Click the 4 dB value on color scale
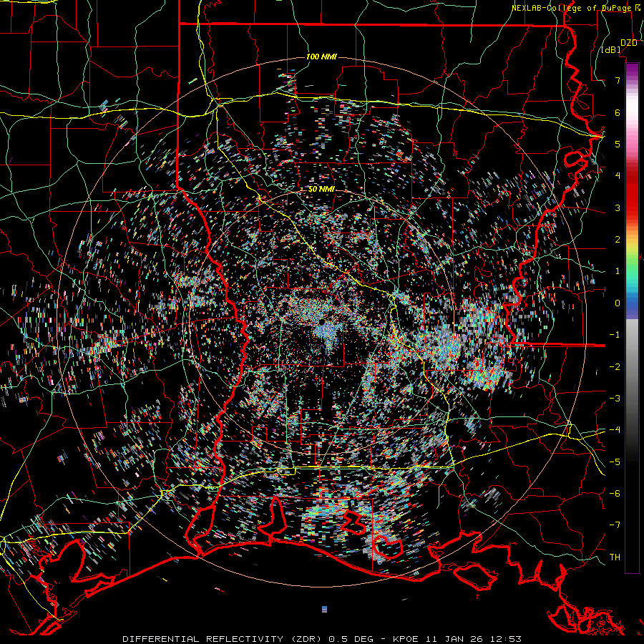The width and height of the screenshot is (644, 644). click(618, 176)
